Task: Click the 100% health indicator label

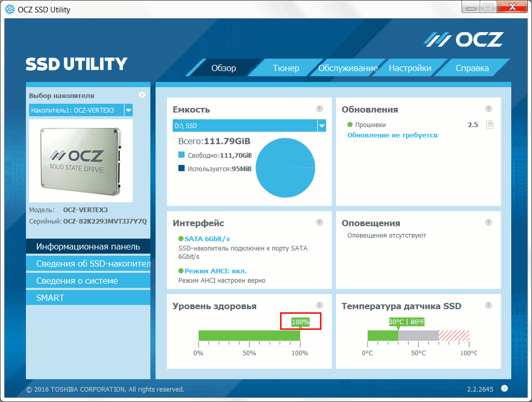Action: tap(300, 322)
